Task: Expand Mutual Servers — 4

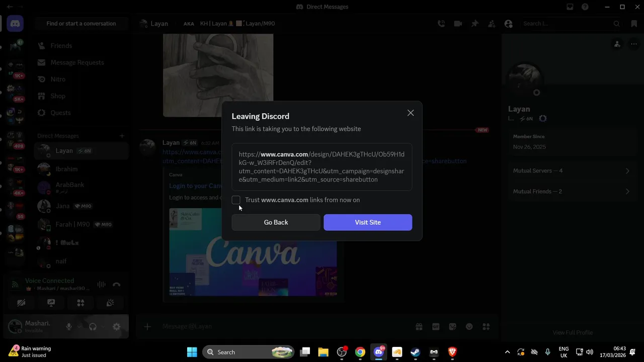Action: pyautogui.click(x=572, y=171)
